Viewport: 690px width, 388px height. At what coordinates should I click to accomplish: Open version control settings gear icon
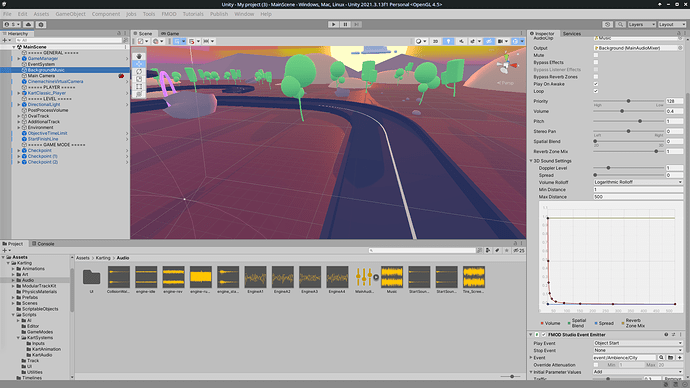tap(41, 25)
